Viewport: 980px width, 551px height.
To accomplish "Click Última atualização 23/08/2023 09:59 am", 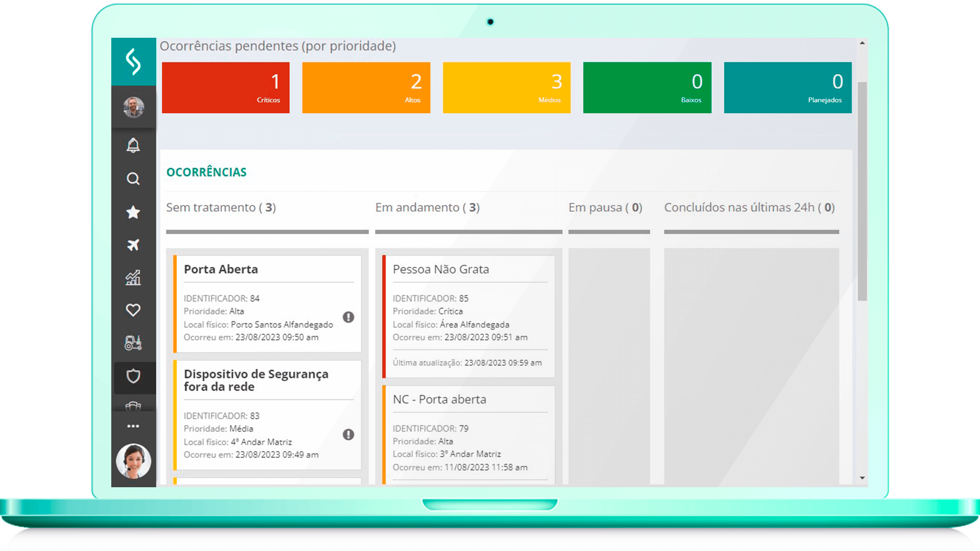I will 467,363.
